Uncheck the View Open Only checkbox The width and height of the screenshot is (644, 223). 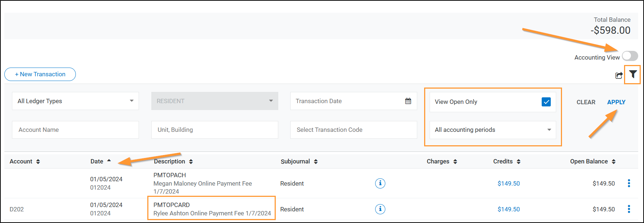546,102
